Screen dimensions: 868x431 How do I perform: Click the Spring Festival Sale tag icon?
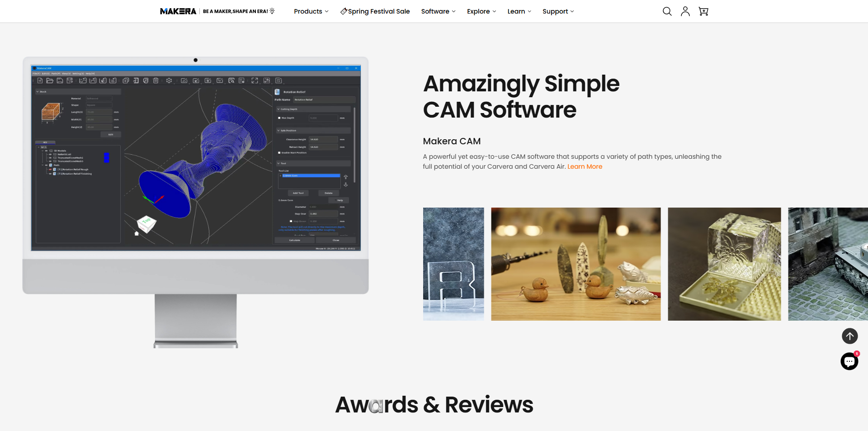pos(344,11)
